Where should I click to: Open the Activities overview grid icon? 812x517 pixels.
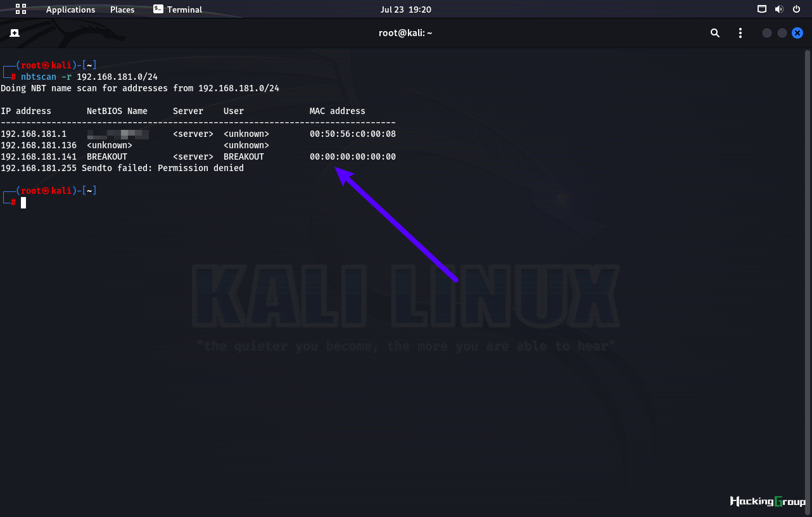click(21, 9)
